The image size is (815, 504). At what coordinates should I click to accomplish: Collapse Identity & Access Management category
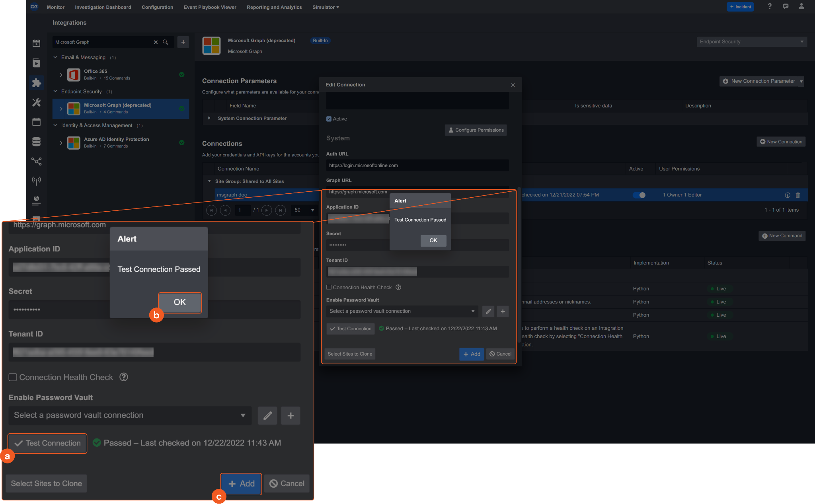(55, 125)
